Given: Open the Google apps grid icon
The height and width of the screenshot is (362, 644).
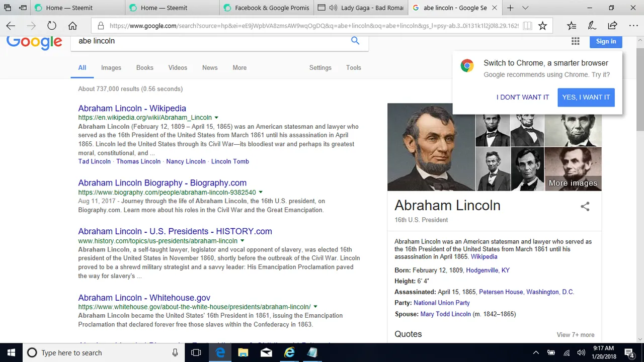Looking at the screenshot, I should (575, 41).
